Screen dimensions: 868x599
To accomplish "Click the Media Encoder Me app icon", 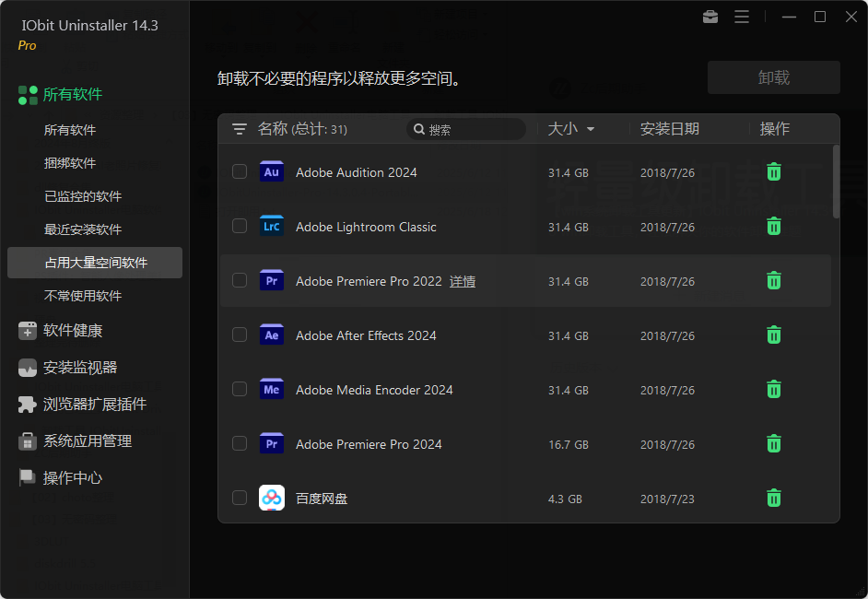I will coord(271,389).
